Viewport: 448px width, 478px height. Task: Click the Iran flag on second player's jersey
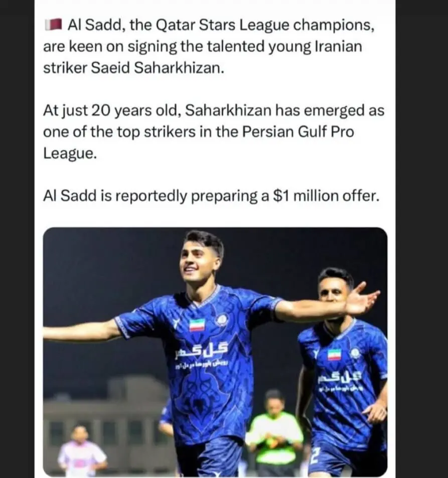coord(334,355)
